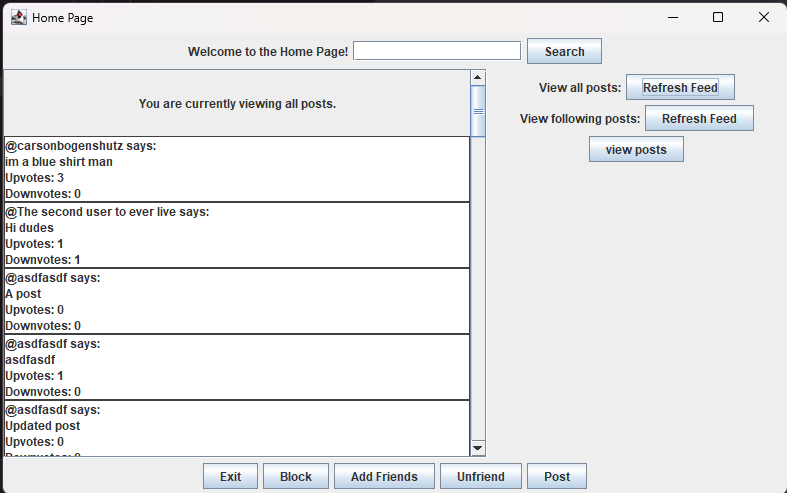Screen dimensions: 787x493
Task: Click the "Updated post" text
Action: (43, 426)
